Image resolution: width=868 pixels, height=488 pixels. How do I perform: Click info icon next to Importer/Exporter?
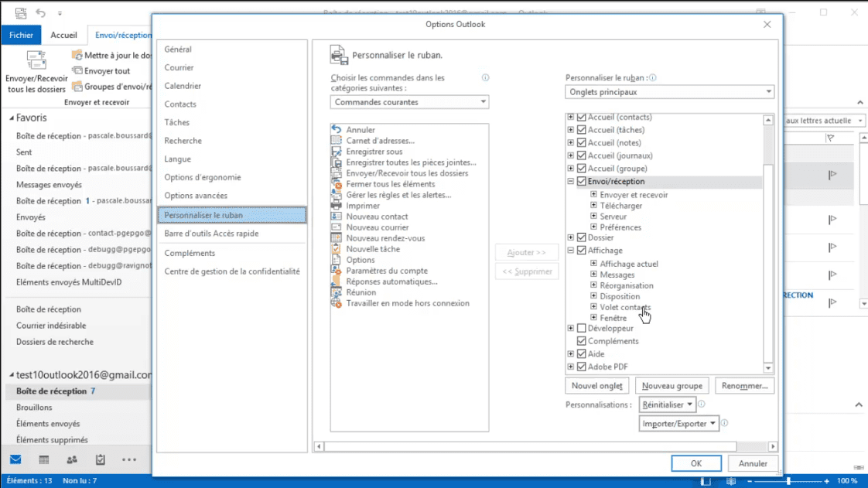[x=724, y=423]
